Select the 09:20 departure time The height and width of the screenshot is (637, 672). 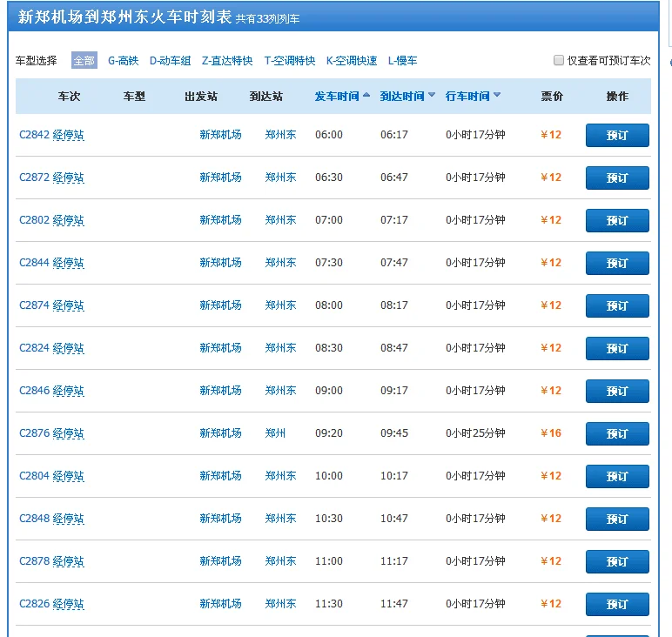click(329, 433)
